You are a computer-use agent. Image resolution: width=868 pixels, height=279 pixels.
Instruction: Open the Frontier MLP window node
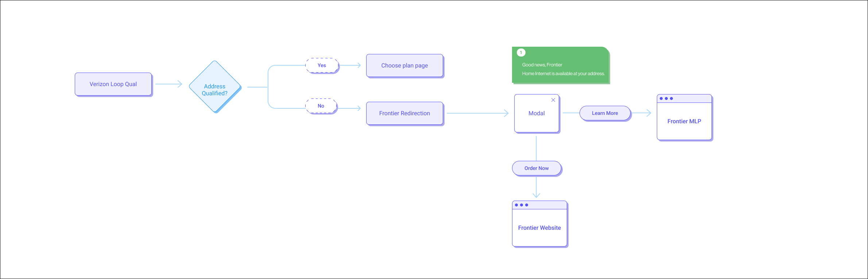[685, 117]
